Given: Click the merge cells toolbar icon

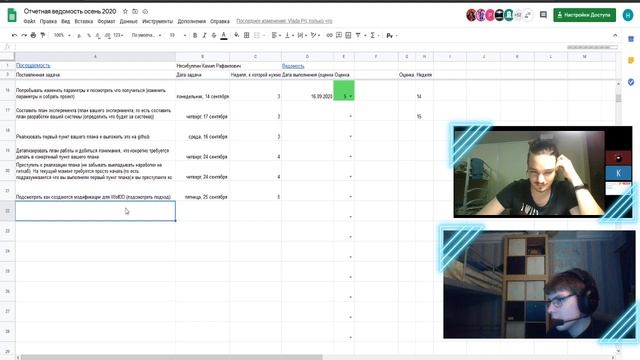Looking at the screenshot, I should tap(257, 36).
